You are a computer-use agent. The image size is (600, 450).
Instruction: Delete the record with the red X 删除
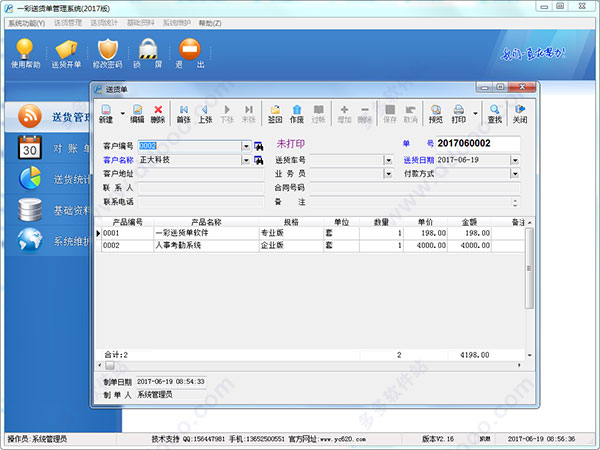click(158, 114)
